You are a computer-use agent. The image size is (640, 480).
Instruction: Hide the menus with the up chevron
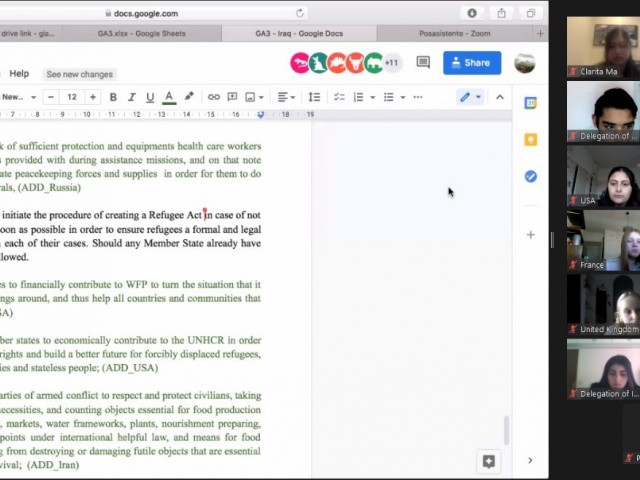[500, 97]
